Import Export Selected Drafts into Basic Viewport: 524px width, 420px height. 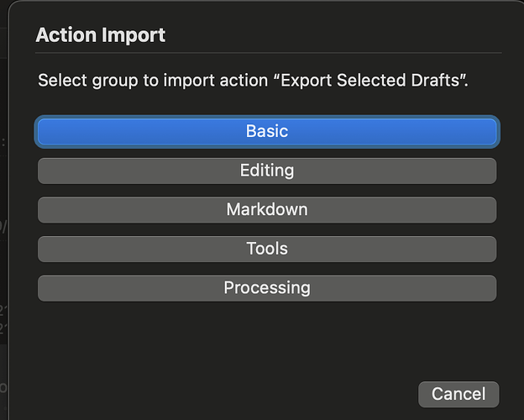(267, 131)
